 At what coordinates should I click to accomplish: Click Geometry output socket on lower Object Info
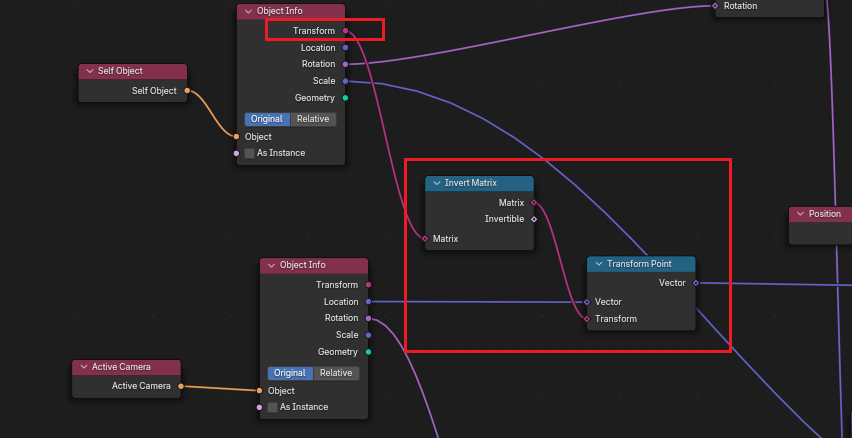(369, 352)
